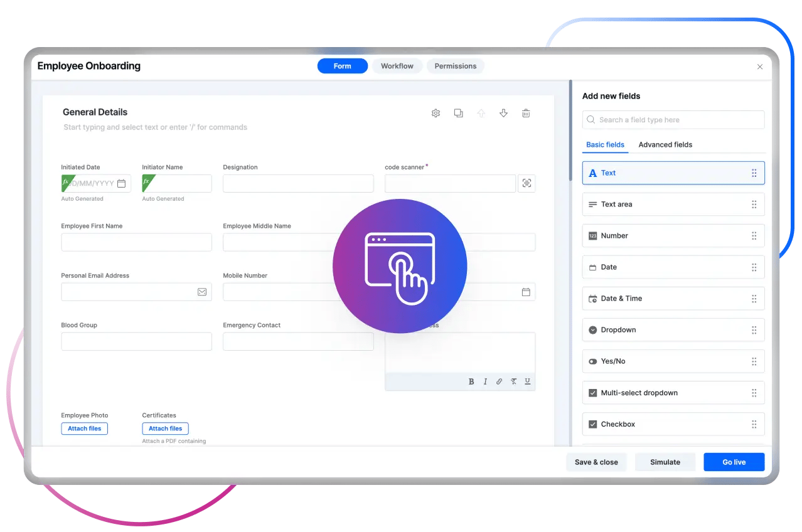Image resolution: width=802 pixels, height=532 pixels.
Task: Apply bold formatting in the rich text toolbar
Action: (x=471, y=381)
